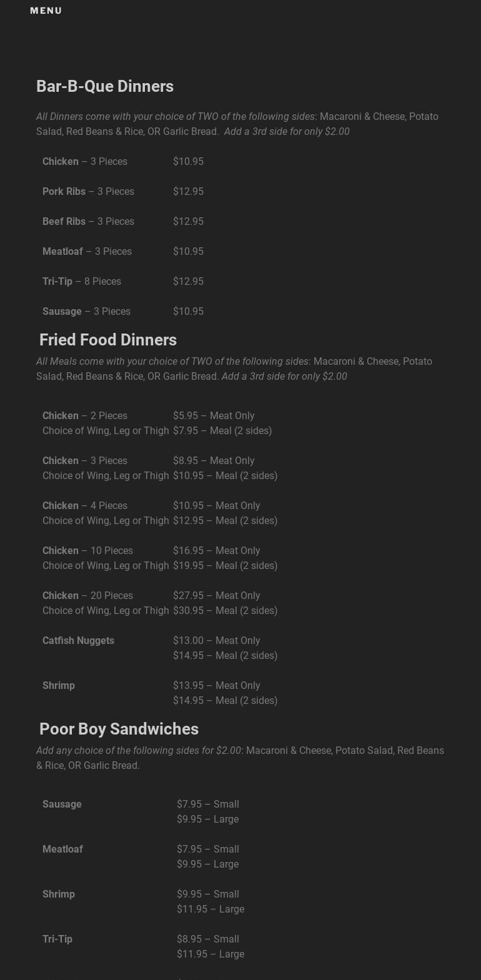Screen dimensions: 481x980
Task: Click the $5.95 – Meat Only price
Action: (214, 415)
